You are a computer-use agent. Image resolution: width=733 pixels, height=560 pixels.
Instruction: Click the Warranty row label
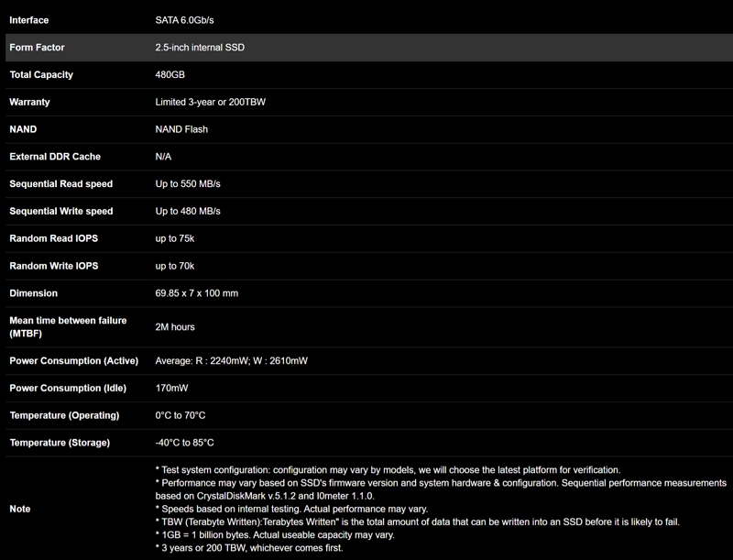click(x=29, y=102)
